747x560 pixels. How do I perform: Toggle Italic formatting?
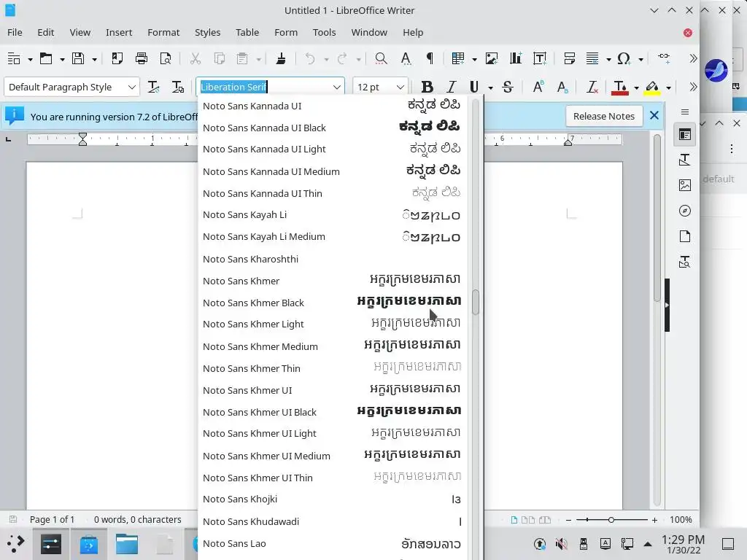pos(451,87)
